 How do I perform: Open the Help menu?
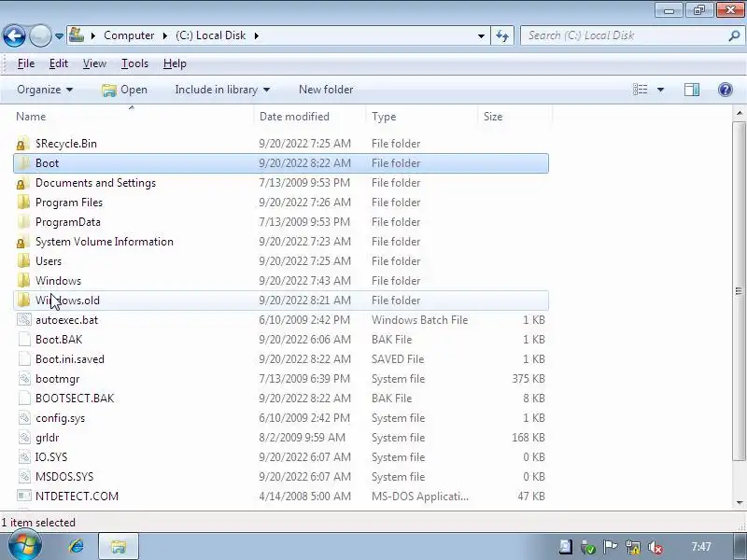(x=175, y=63)
